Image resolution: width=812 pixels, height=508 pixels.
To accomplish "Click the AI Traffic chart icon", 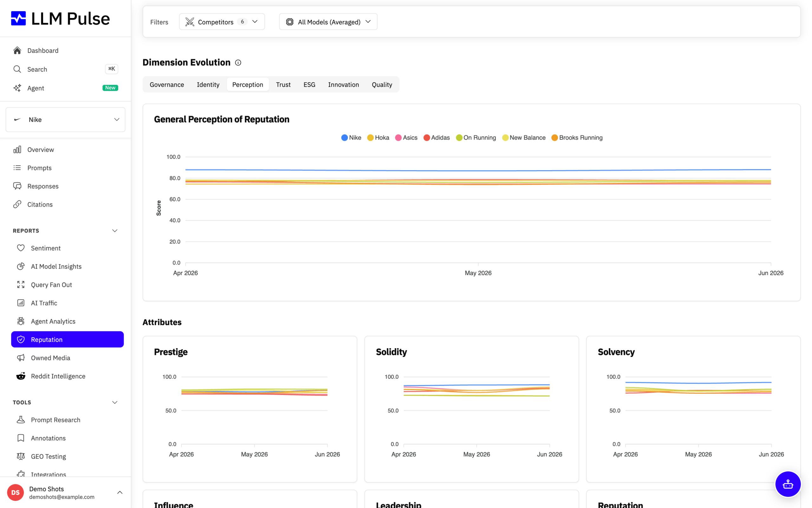I will coord(21,303).
